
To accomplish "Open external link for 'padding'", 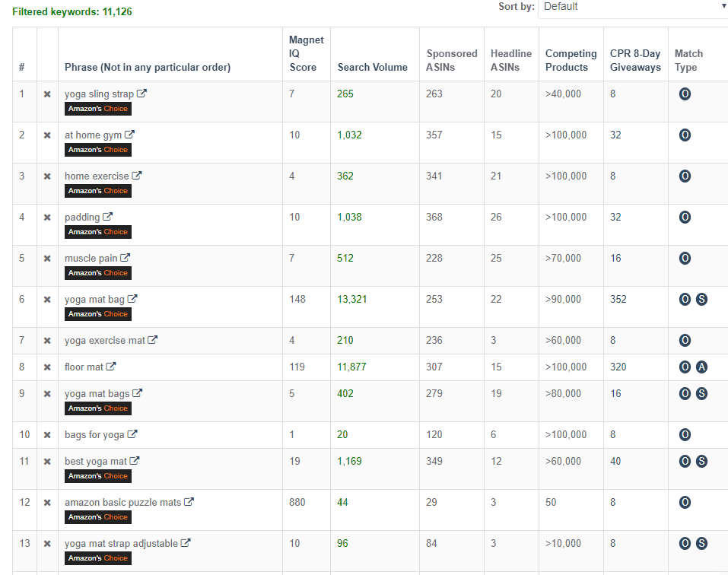I will tap(108, 217).
